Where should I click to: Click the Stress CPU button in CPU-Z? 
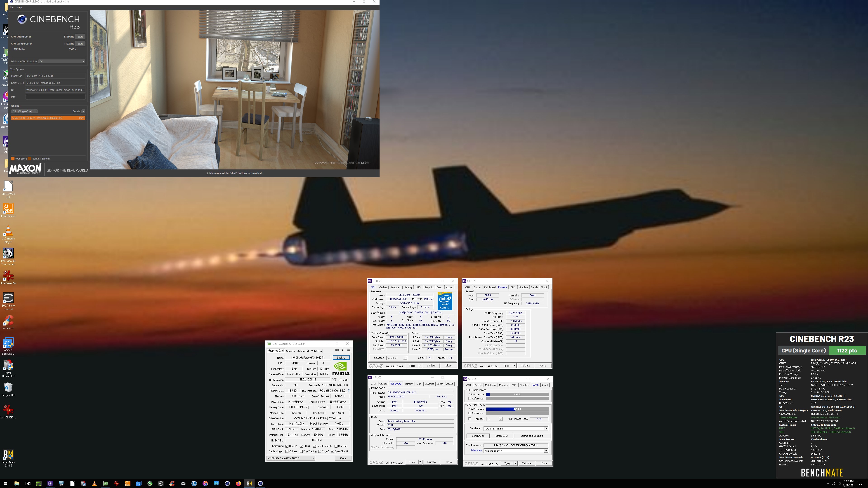pos(501,436)
